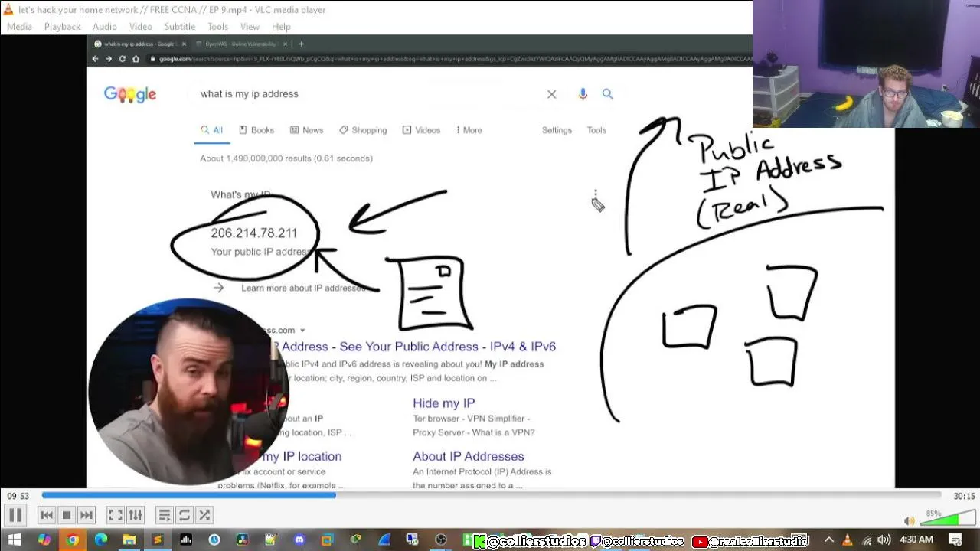Open the audio bars app in the taskbar
Viewport: 980px width, 551px height.
[x=186, y=540]
